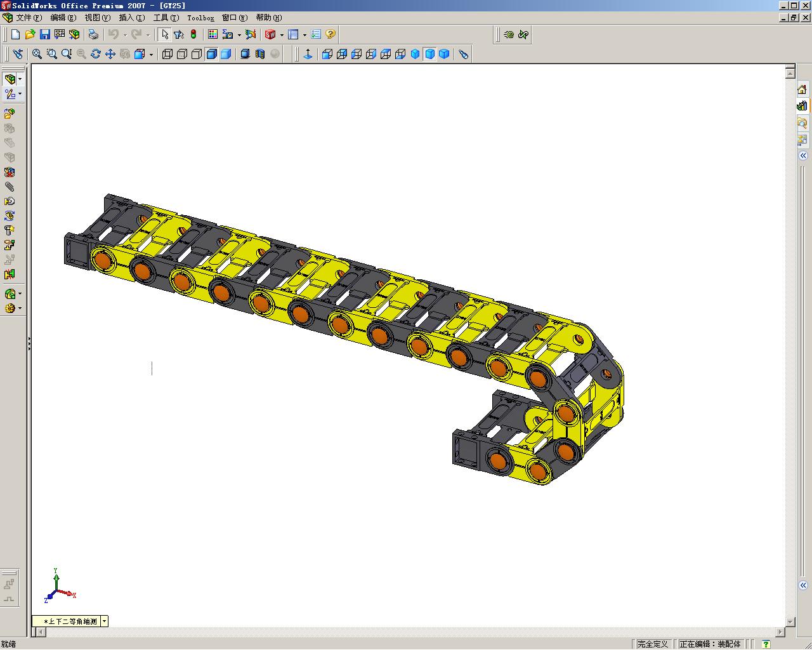Open the 插入(I) menu
Image resolution: width=812 pixels, height=650 pixels.
pyautogui.click(x=131, y=18)
